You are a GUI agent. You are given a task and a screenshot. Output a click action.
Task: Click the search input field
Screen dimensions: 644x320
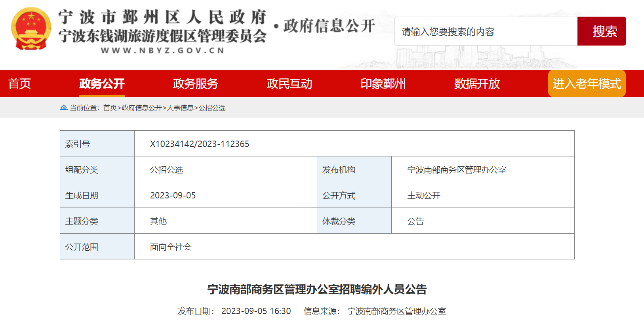(x=486, y=31)
